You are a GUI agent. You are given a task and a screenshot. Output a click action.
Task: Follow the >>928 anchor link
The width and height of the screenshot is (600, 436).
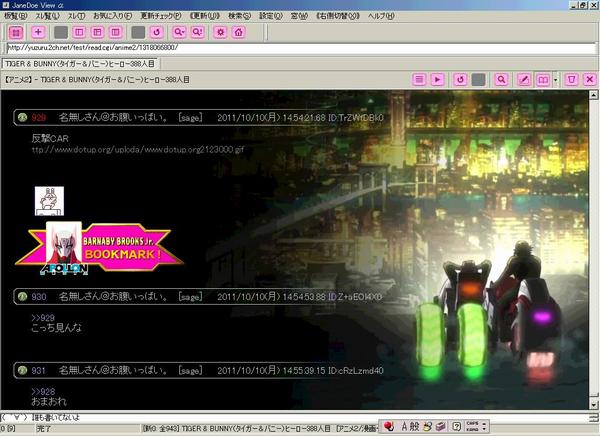[43, 392]
